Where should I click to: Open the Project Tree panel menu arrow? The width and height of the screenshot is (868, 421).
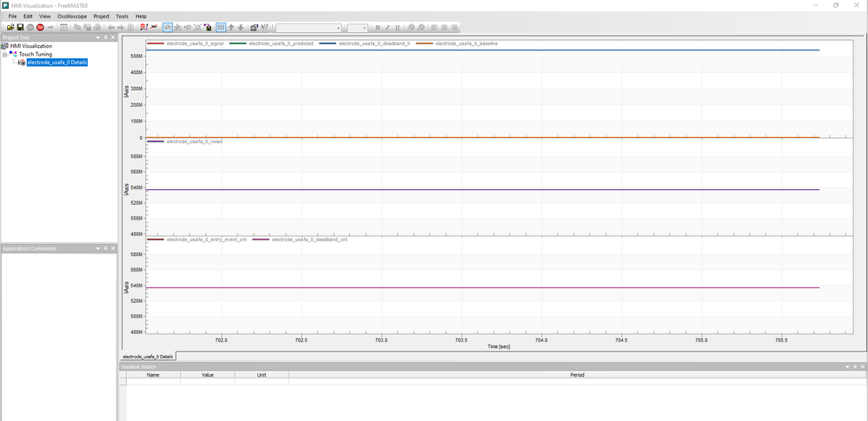98,37
